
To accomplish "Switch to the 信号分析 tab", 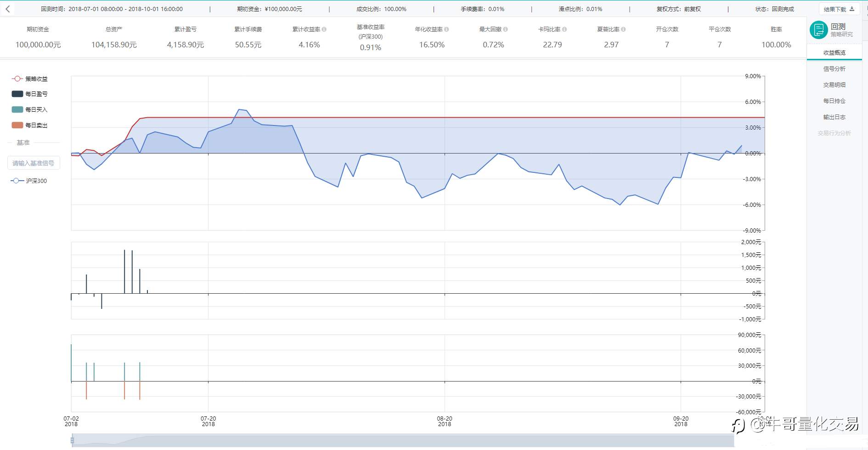I will pyautogui.click(x=834, y=68).
